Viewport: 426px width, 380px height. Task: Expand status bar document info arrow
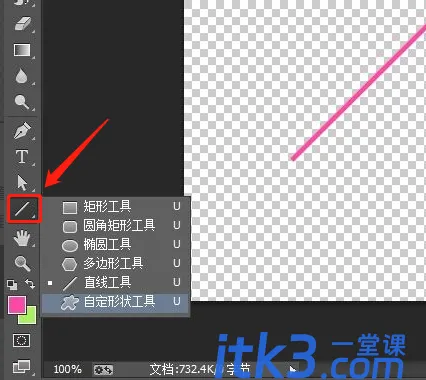(293, 369)
